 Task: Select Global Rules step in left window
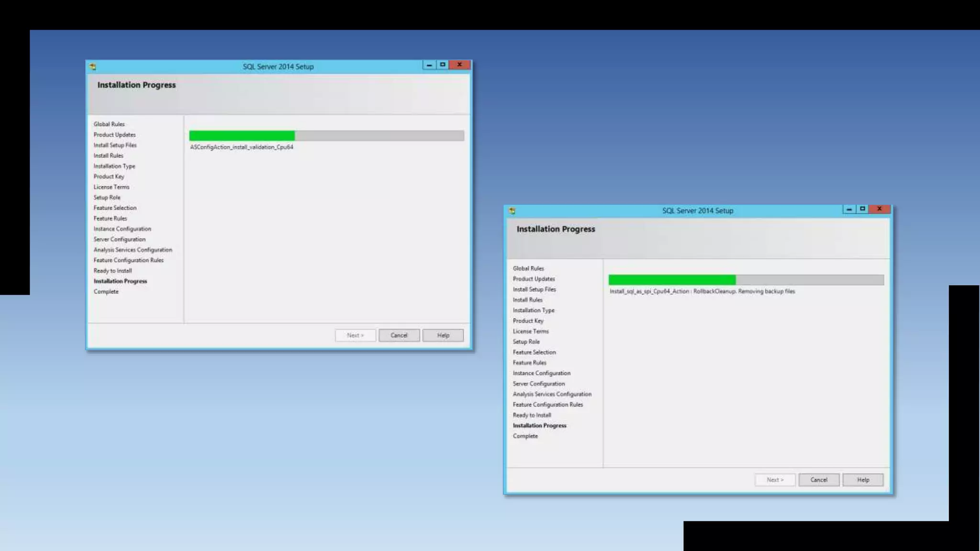(x=109, y=124)
